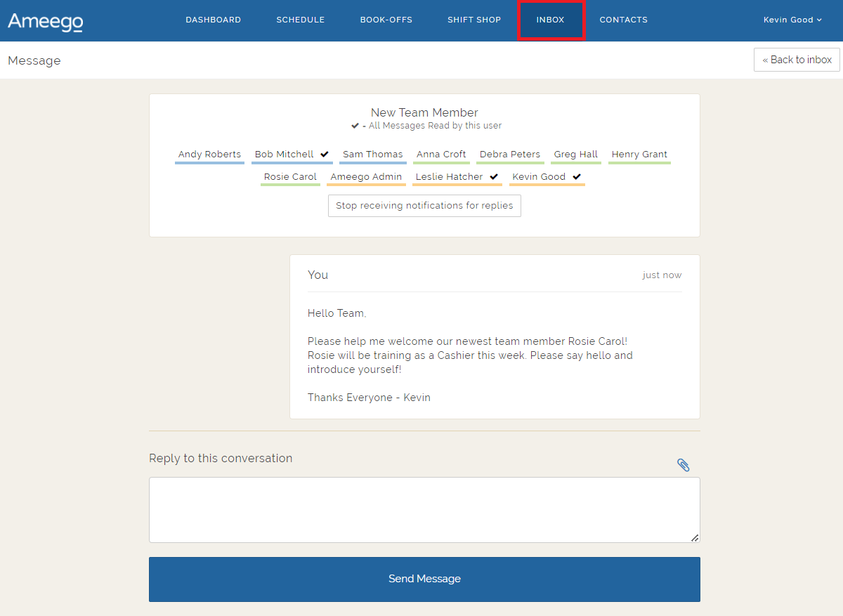The width and height of the screenshot is (843, 616).
Task: Click the Back to inbox button
Action: tap(797, 60)
